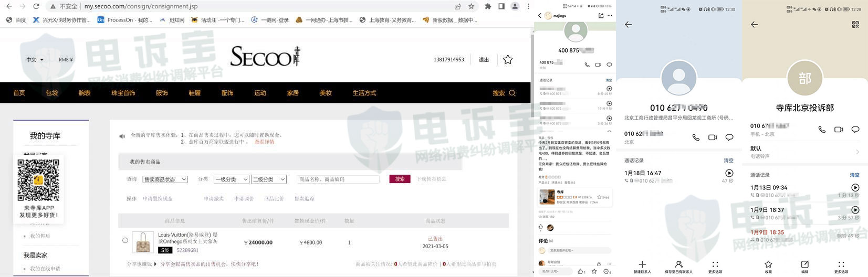
Task: Click 下载售卖信息 link
Action: pyautogui.click(x=431, y=179)
